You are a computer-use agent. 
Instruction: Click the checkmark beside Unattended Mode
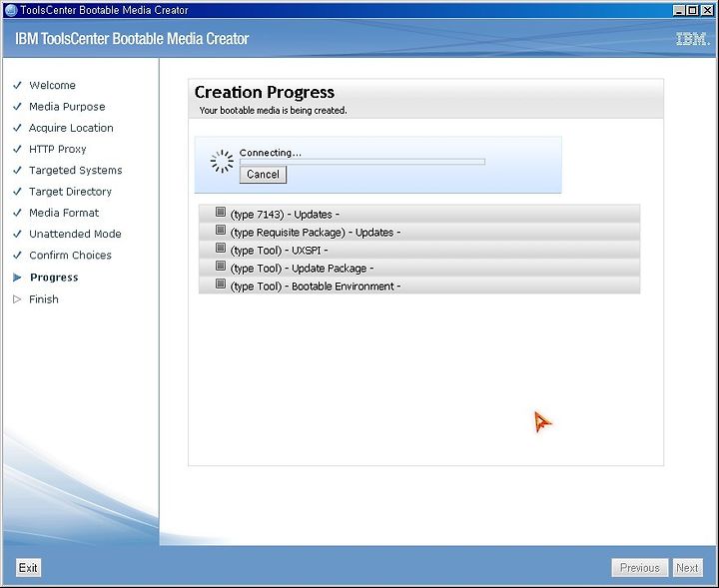(x=17, y=234)
